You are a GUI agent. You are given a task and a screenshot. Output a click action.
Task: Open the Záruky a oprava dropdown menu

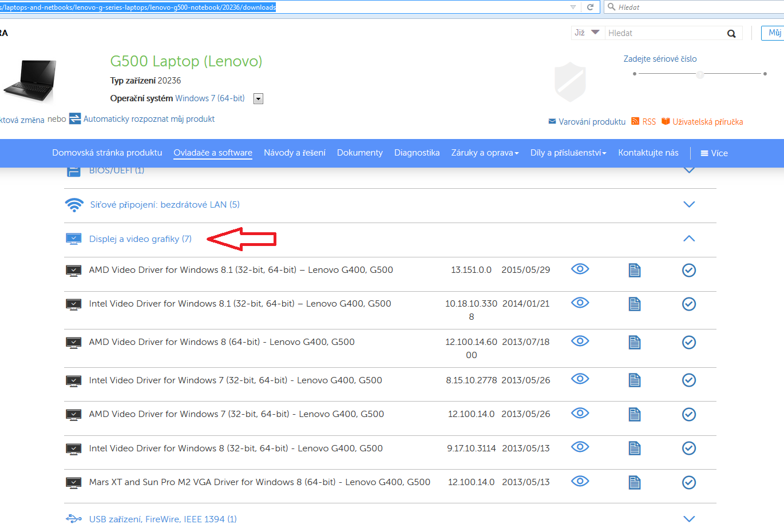pos(485,153)
